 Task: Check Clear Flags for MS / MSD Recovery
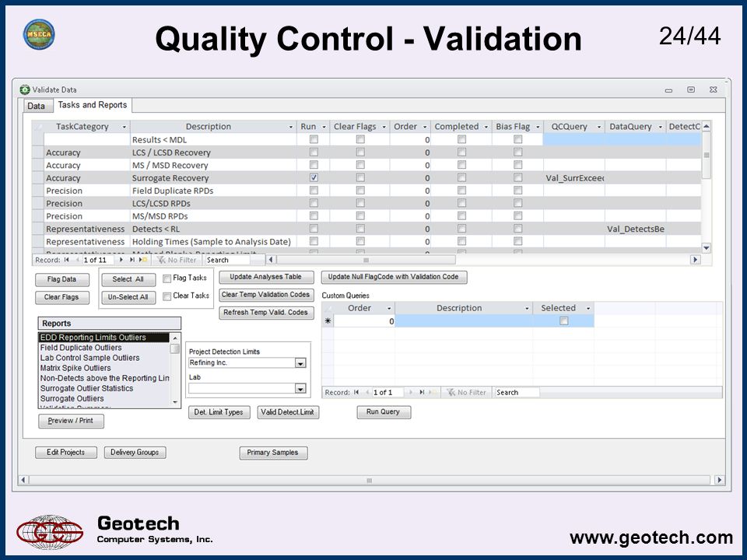[360, 165]
